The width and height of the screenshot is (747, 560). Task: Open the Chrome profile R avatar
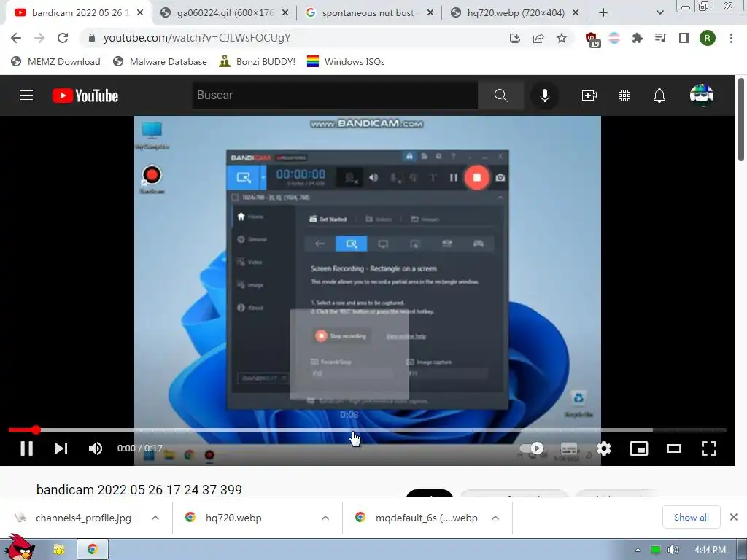point(708,38)
